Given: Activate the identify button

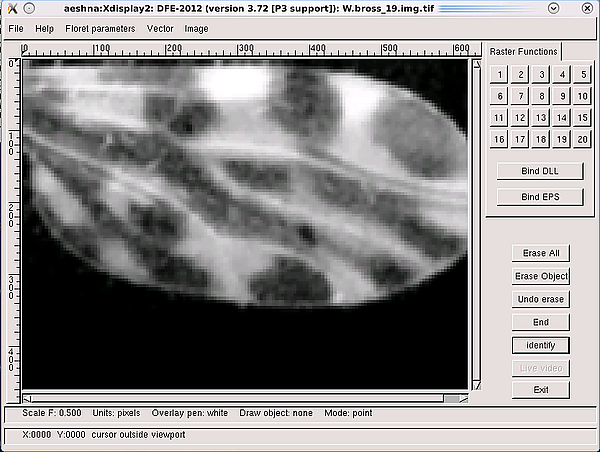Looking at the screenshot, I should (540, 345).
